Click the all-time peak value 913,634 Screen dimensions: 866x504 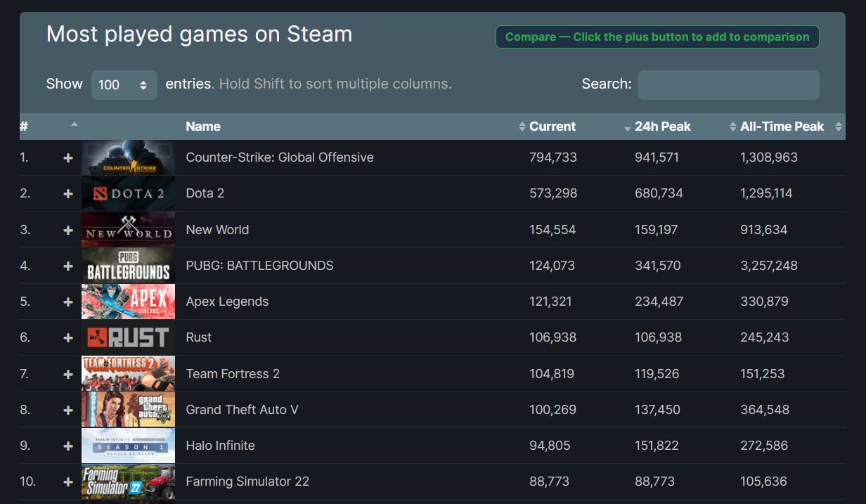(764, 230)
